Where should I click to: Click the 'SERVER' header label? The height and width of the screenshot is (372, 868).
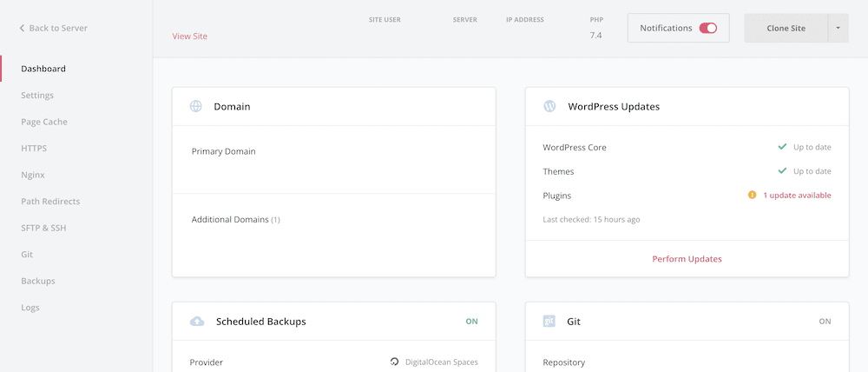click(465, 20)
